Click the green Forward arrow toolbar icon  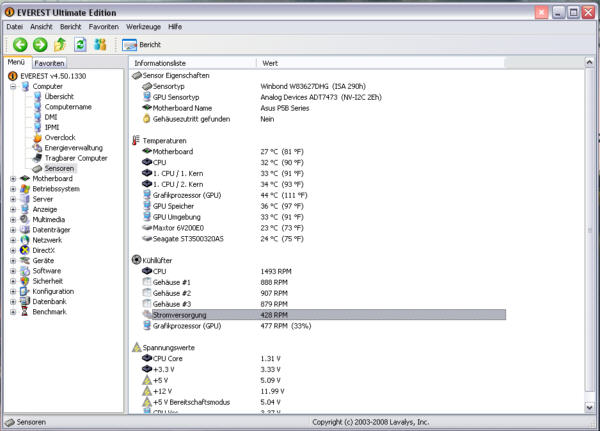point(40,45)
